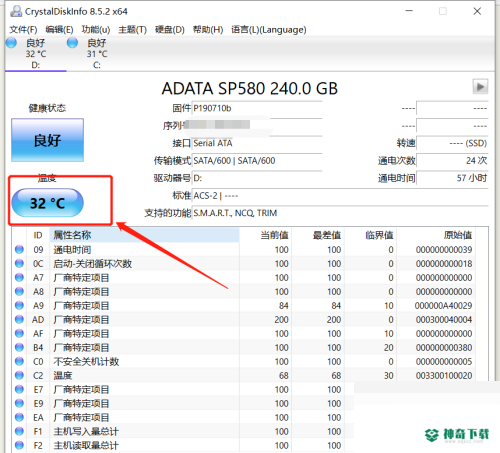Image resolution: width=500 pixels, height=453 pixels.
Task: Open the 文件(F) menu
Action: (x=23, y=30)
